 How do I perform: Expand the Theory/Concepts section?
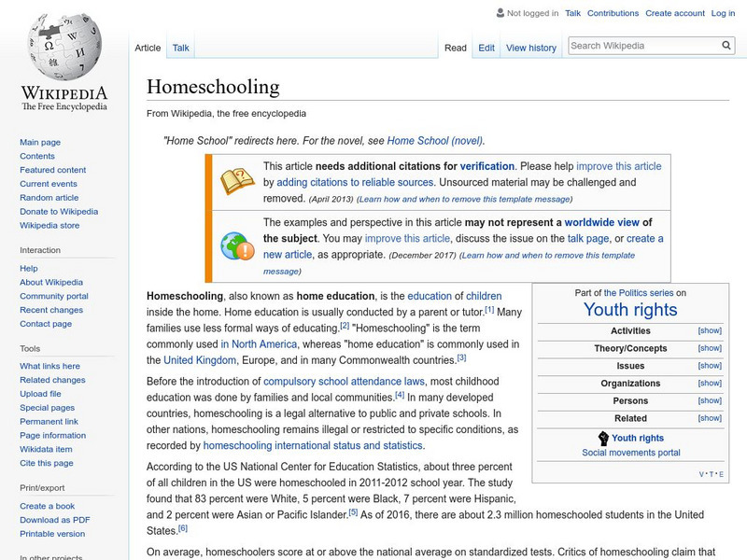(x=710, y=348)
